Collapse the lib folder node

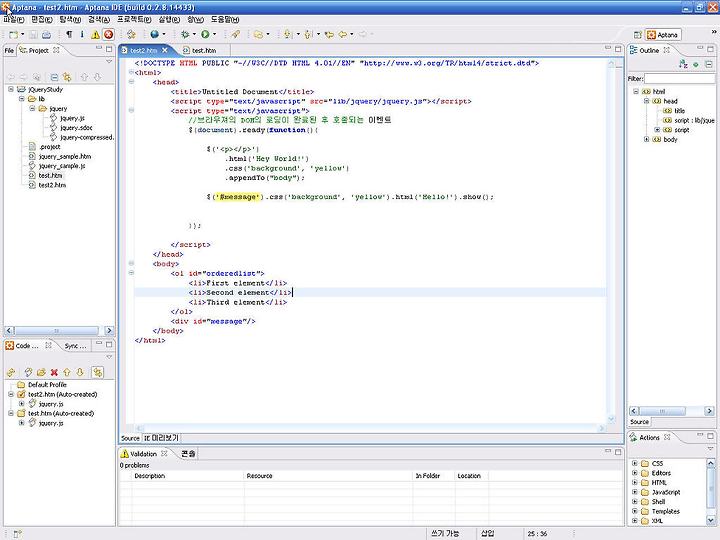pos(22,99)
